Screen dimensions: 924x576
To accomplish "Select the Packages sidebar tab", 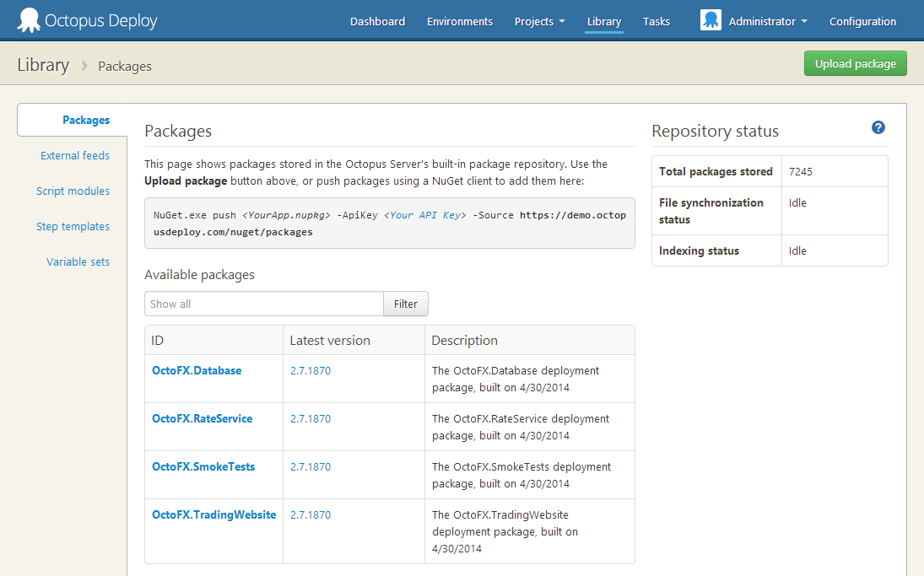I will 85,120.
